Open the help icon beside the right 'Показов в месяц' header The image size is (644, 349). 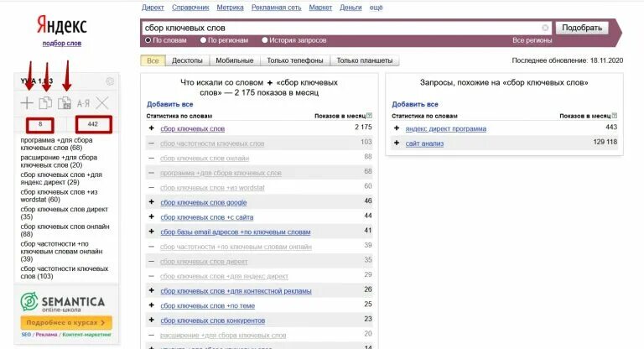pos(615,116)
